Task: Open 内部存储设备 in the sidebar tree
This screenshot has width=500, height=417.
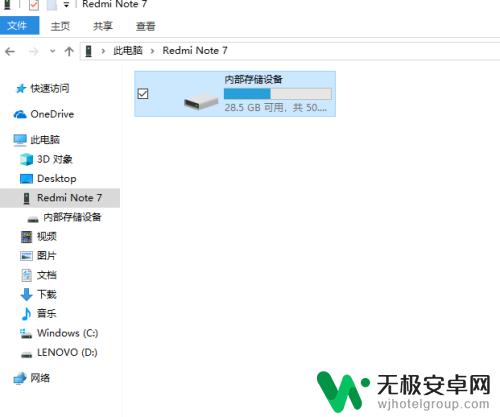Action: click(x=72, y=217)
